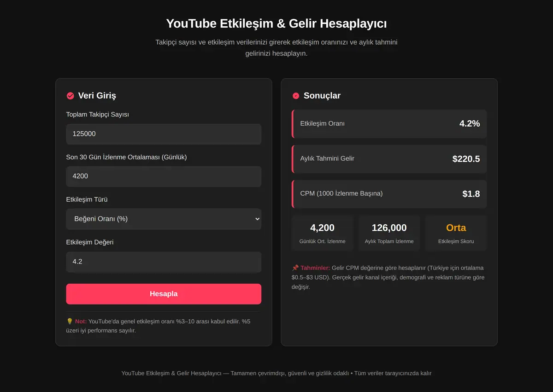
Task: Click the 4,200 daily views value
Action: (323, 228)
